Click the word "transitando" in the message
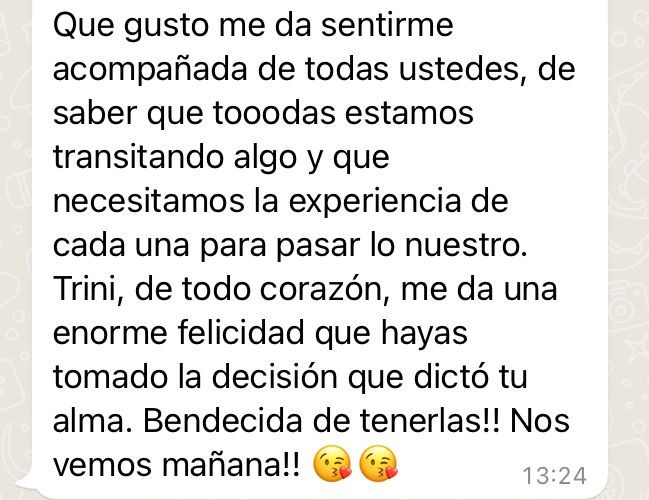The height and width of the screenshot is (500, 649). [x=139, y=157]
